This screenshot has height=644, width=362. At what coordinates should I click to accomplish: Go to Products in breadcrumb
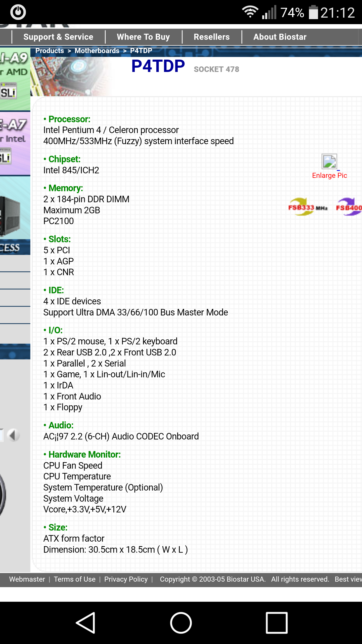click(x=50, y=51)
